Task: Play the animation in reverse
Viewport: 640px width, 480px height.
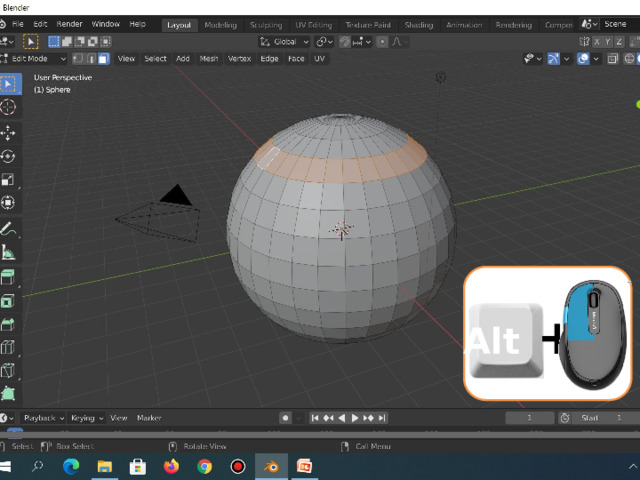Action: click(342, 418)
